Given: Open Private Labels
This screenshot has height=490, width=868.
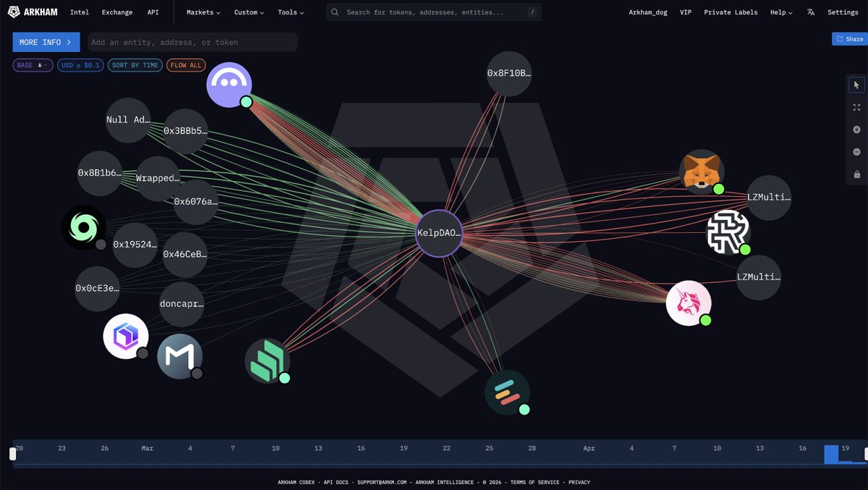Looking at the screenshot, I should [731, 12].
